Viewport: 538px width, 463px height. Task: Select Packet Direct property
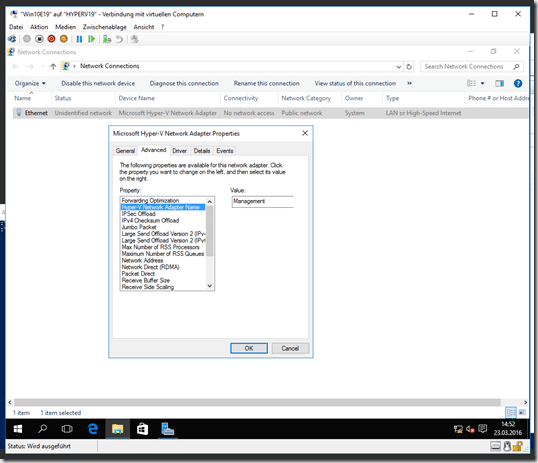coord(138,274)
